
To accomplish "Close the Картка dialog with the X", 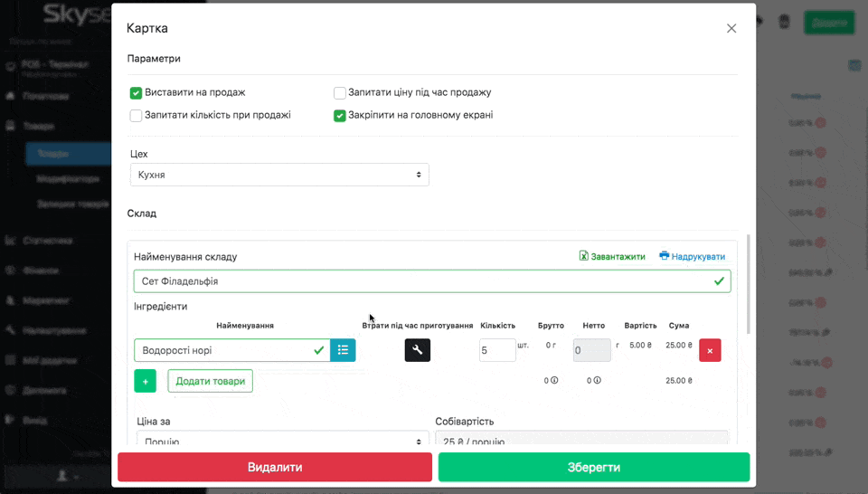I will point(731,28).
